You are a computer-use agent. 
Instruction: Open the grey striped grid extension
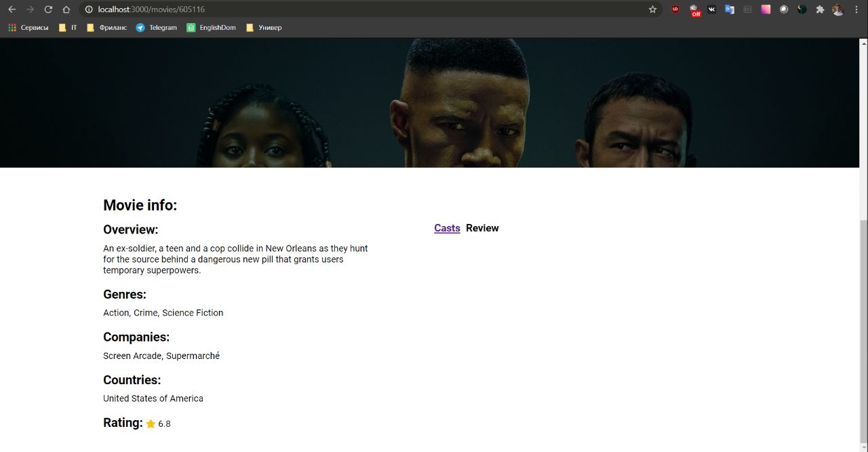[x=747, y=10]
